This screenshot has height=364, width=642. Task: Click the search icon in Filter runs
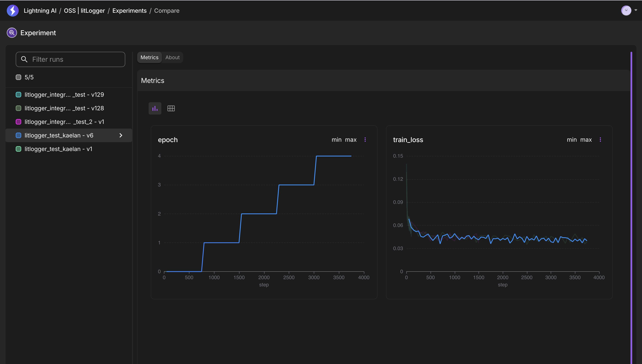[24, 59]
